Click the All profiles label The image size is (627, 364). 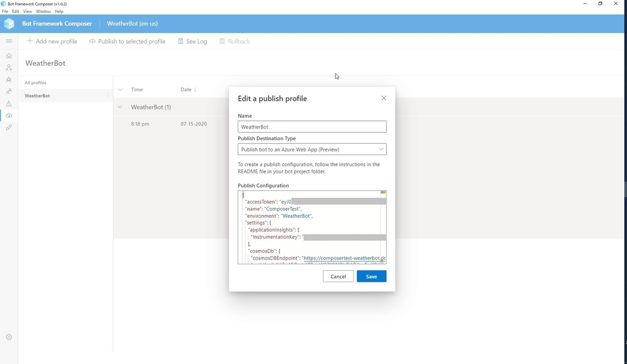pos(36,83)
